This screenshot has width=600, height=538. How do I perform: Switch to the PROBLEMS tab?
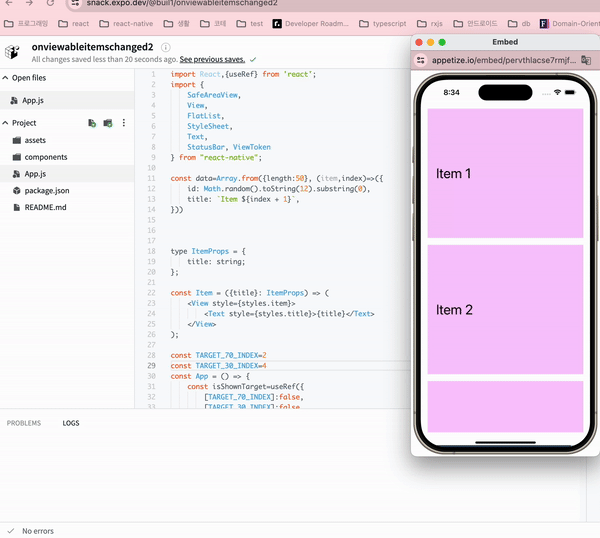coord(24,423)
